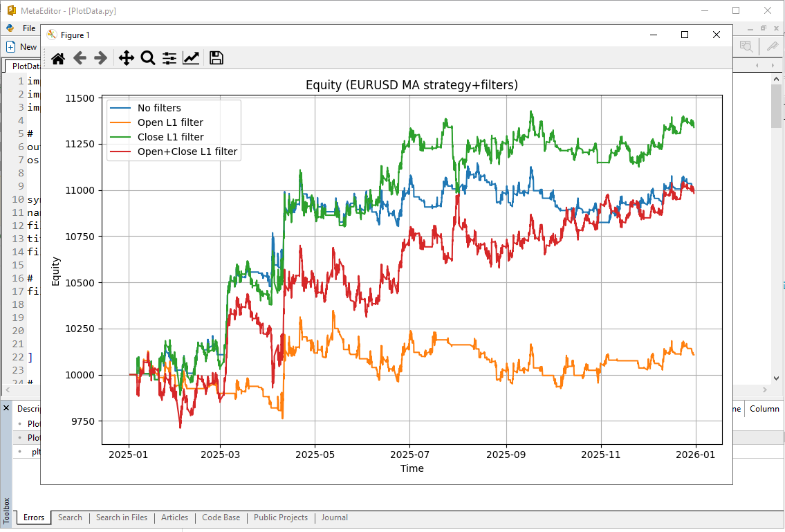Click the 9750 y-axis tick label

point(82,421)
